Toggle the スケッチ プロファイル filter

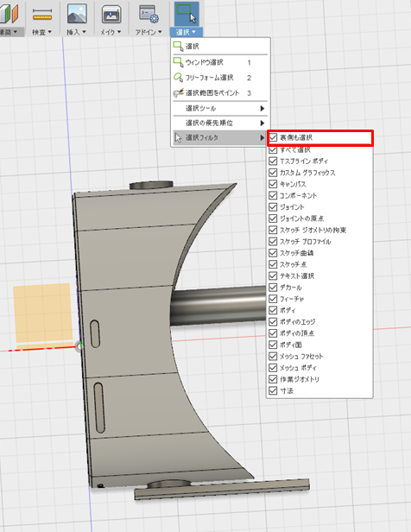(x=273, y=242)
